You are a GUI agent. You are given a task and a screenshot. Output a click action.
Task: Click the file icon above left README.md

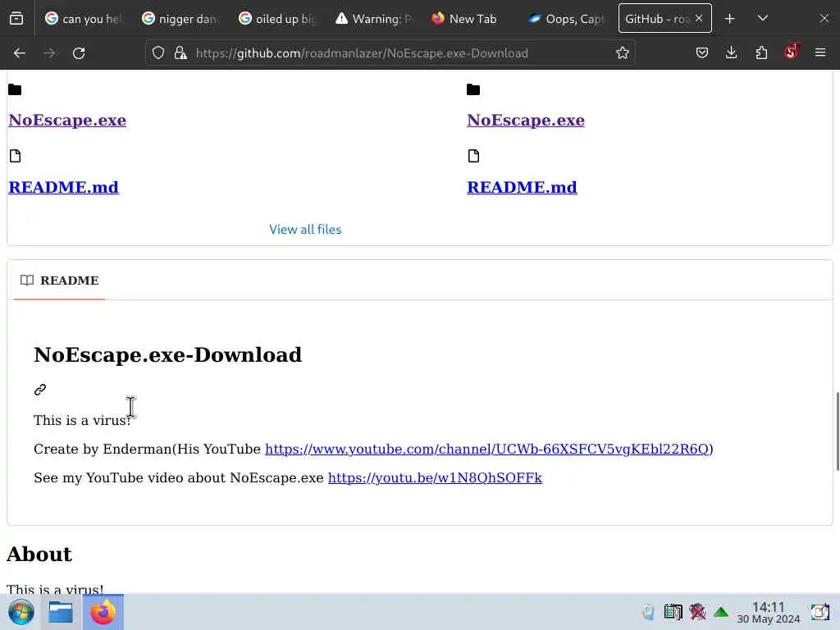(x=15, y=156)
